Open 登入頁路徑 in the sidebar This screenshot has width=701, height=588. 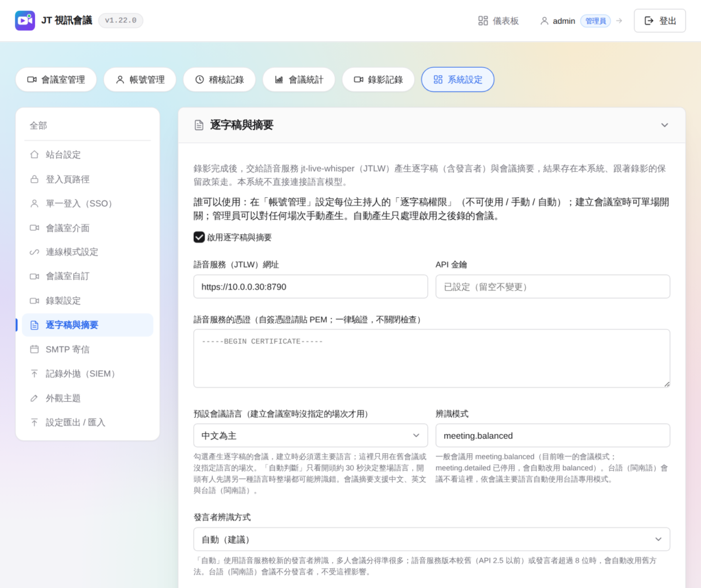(x=87, y=179)
